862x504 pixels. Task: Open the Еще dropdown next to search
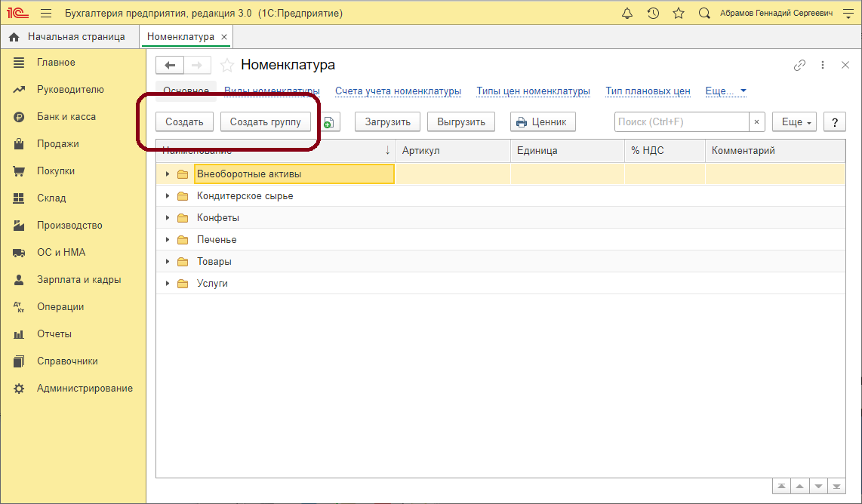coord(794,122)
